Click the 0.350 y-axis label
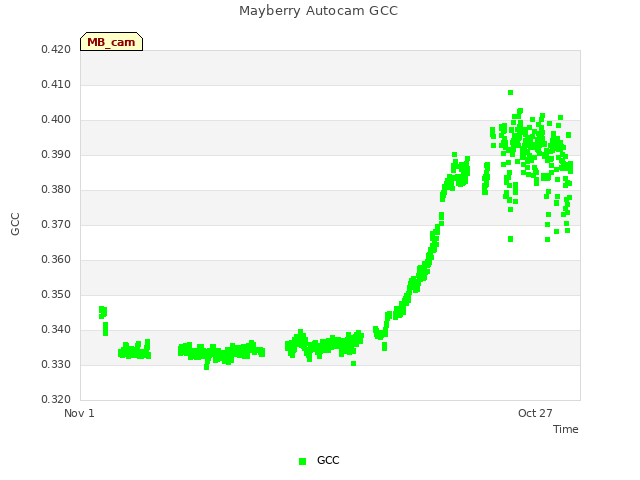 (56, 294)
